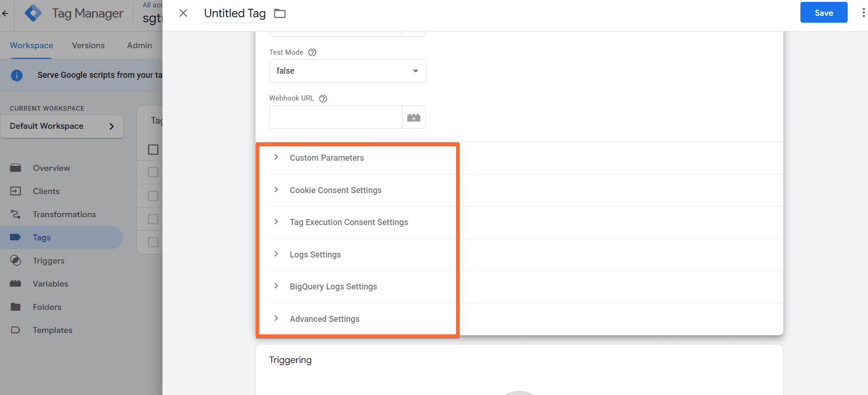This screenshot has height=395, width=868.
Task: Click the Tag Manager logo icon
Action: pyautogui.click(x=33, y=13)
